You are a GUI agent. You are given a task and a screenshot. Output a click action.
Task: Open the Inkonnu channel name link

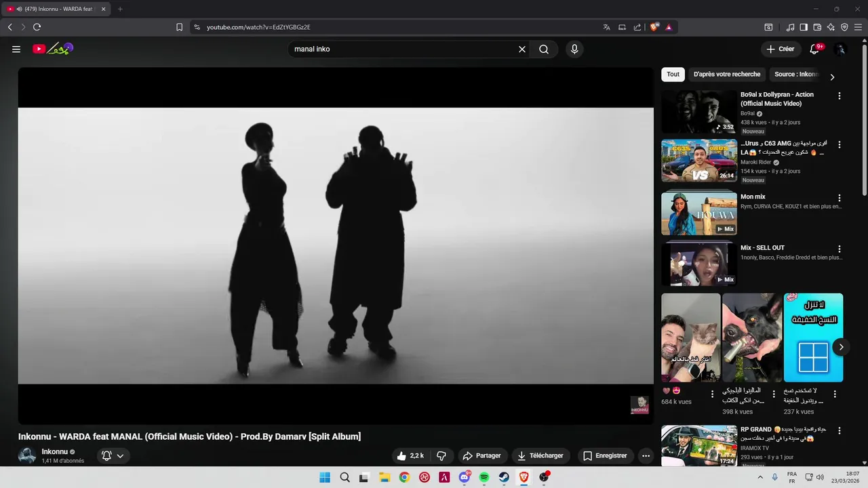54,451
